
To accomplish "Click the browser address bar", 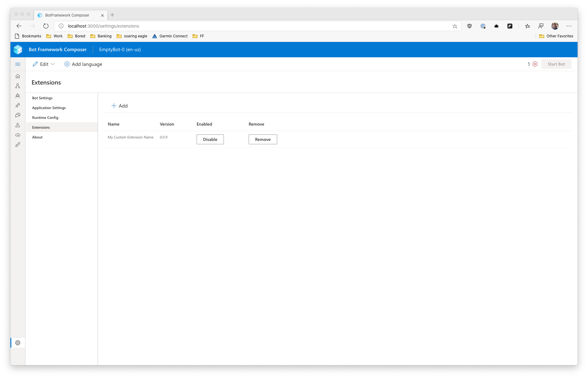I will coord(257,26).
